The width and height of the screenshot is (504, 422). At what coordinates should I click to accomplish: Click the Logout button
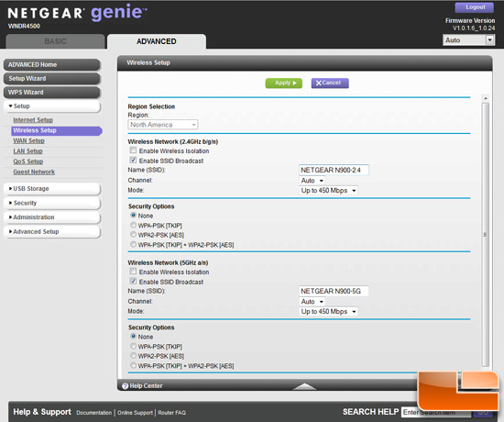coord(475,7)
